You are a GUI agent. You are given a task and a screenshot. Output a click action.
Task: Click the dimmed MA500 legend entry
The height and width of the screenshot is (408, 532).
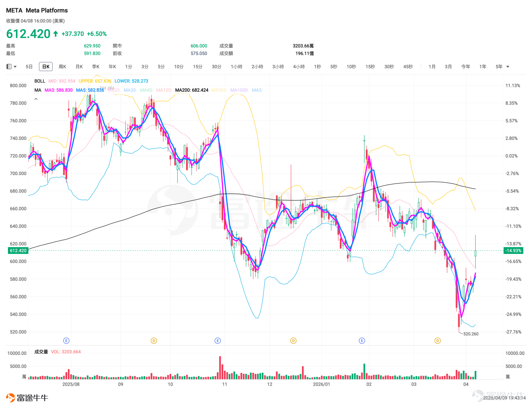219,90
